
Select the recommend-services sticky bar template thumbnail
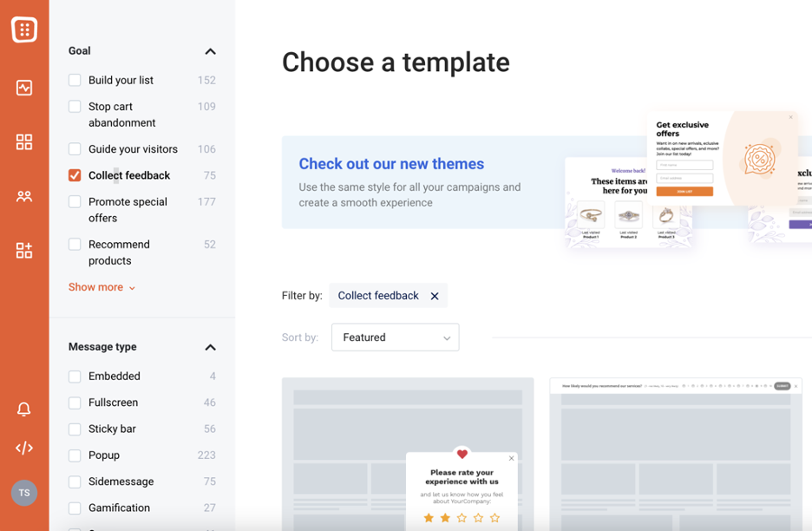pyautogui.click(x=676, y=455)
